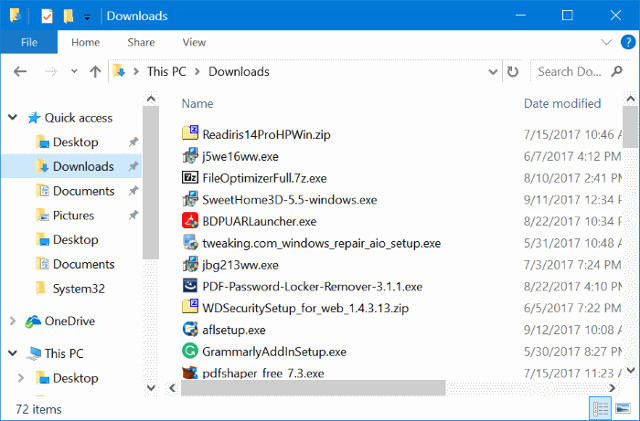Click the aflsetup.exe file icon
640x421 pixels.
190,329
